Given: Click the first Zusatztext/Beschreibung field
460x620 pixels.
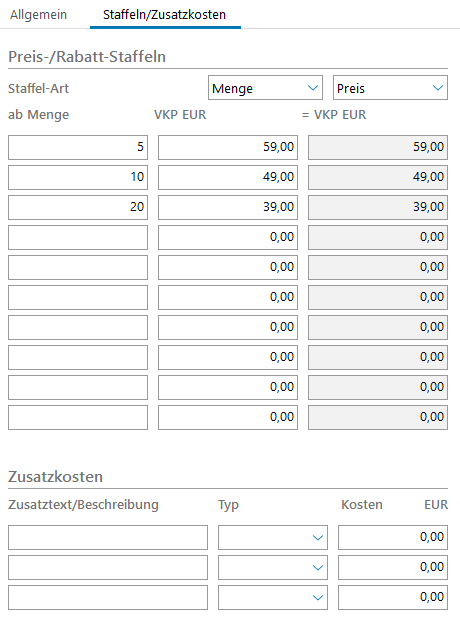Looking at the screenshot, I should (x=108, y=537).
